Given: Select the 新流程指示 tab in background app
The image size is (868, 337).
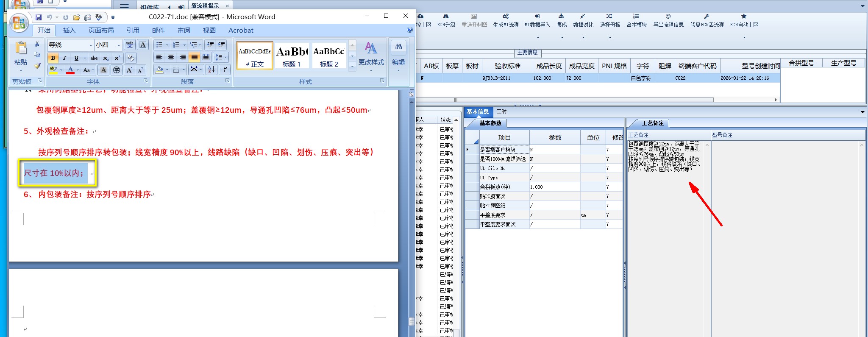Looking at the screenshot, I should 205,6.
